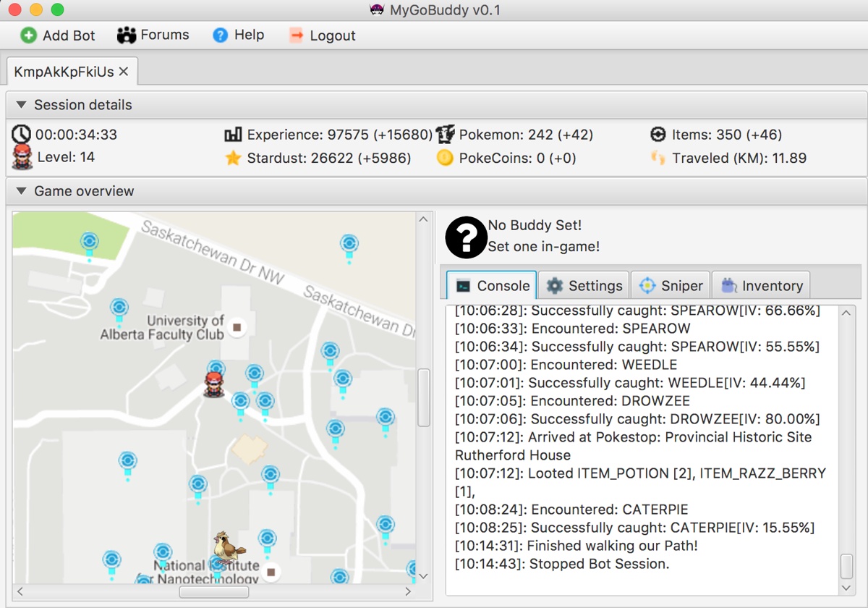Click the Pokemon count icon
Viewport: 868px width, 608px height.
click(446, 134)
